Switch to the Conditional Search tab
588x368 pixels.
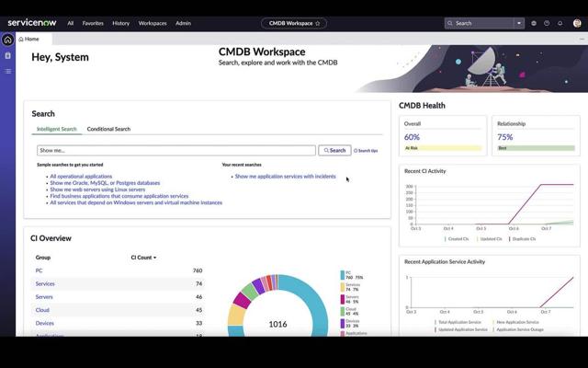pyautogui.click(x=108, y=129)
